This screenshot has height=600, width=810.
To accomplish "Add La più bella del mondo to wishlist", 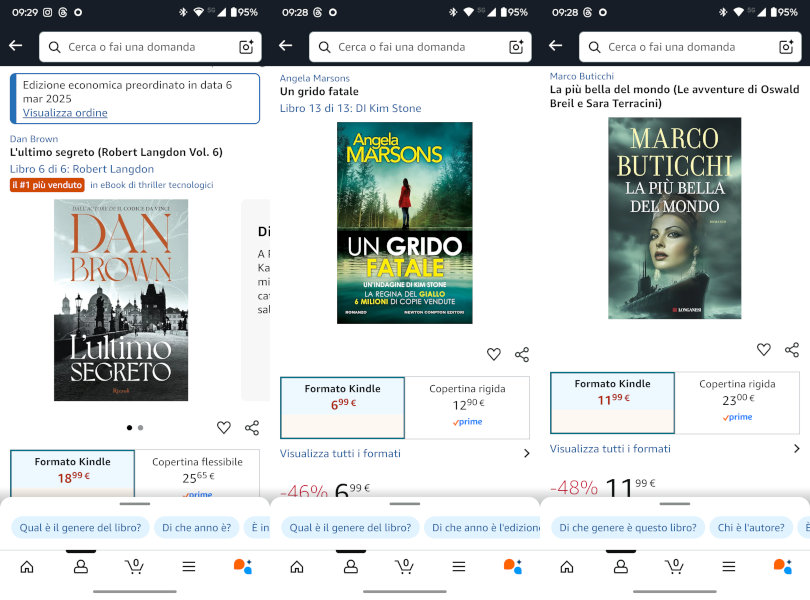I will [764, 349].
